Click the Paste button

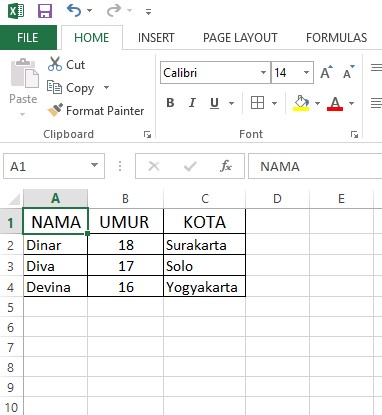pos(23,87)
